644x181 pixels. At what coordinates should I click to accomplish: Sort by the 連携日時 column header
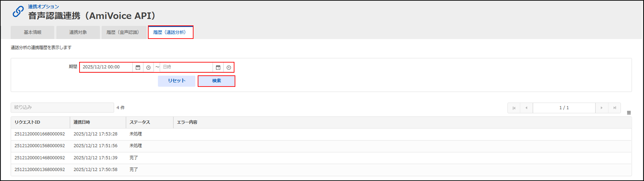click(x=82, y=122)
